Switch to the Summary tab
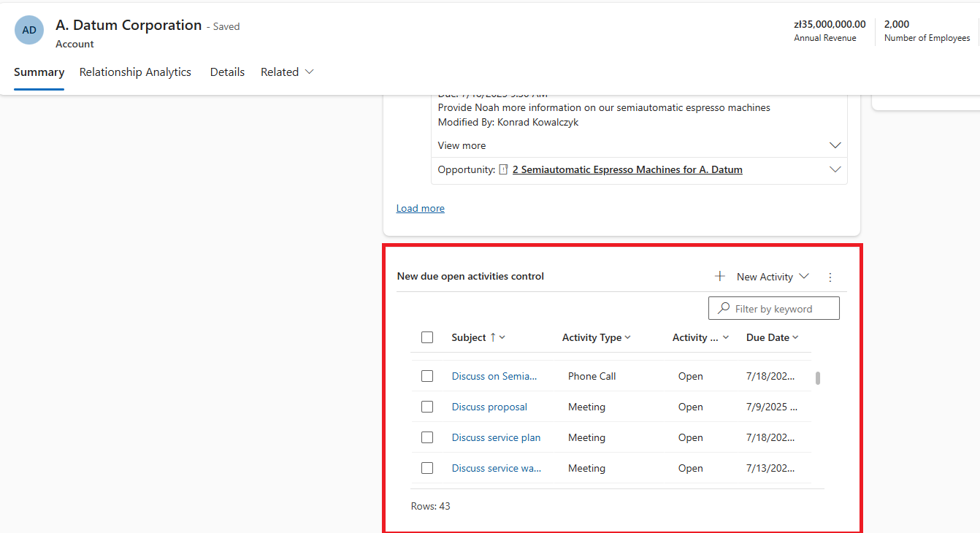This screenshot has width=980, height=533. point(39,72)
